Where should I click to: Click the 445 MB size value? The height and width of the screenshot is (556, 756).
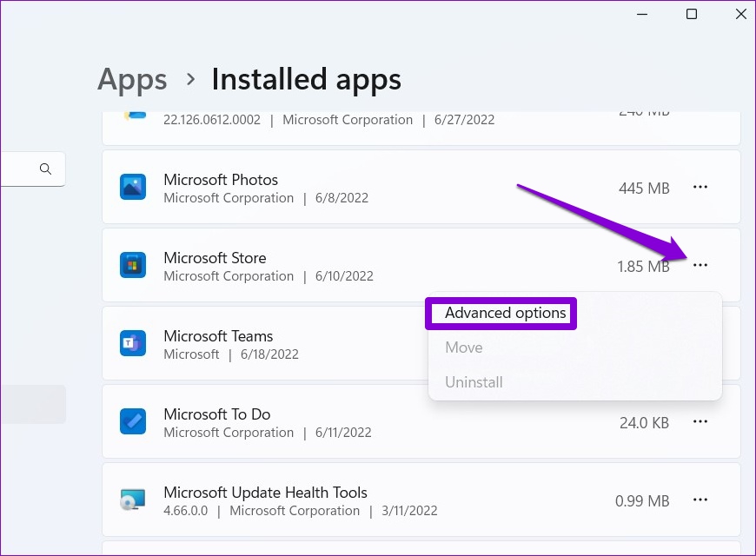(644, 188)
